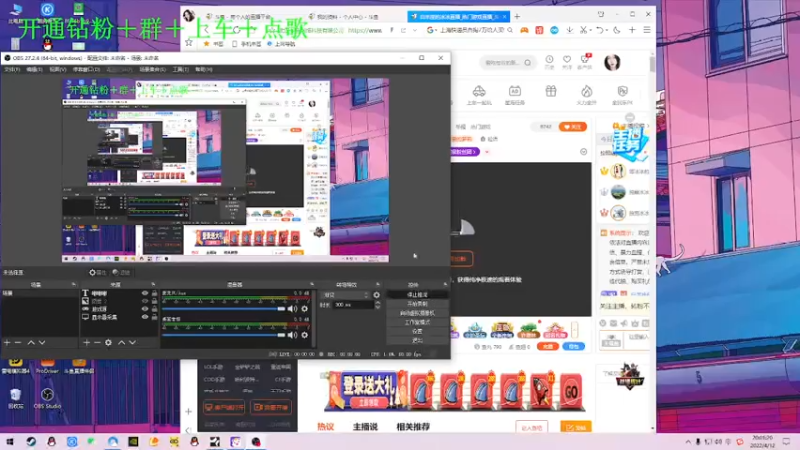Open the scene transition type dropdown

coord(345,295)
